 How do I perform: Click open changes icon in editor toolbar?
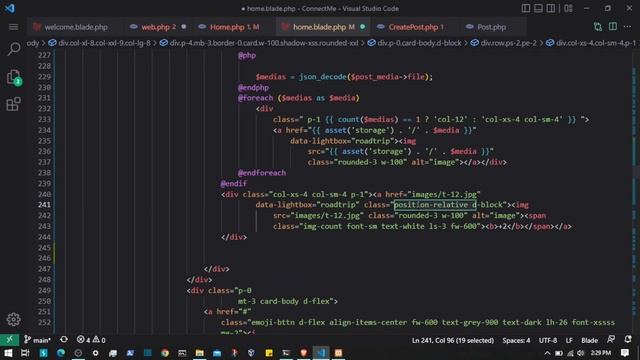point(598,27)
